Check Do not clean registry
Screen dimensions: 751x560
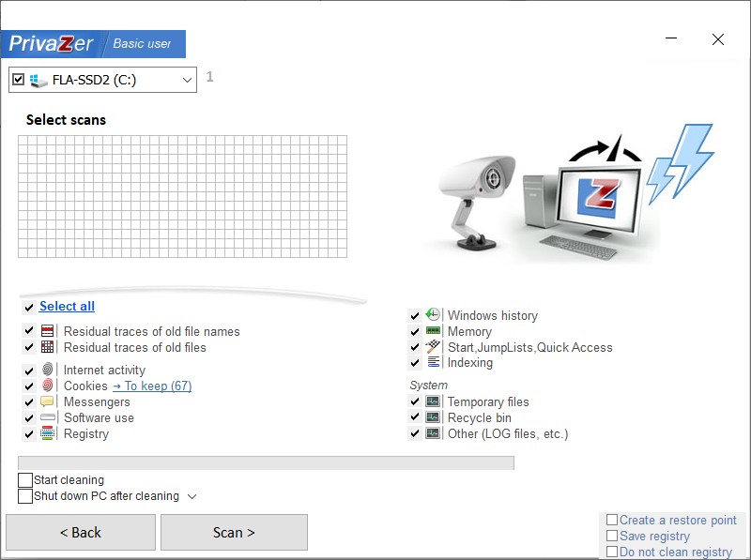coord(612,552)
